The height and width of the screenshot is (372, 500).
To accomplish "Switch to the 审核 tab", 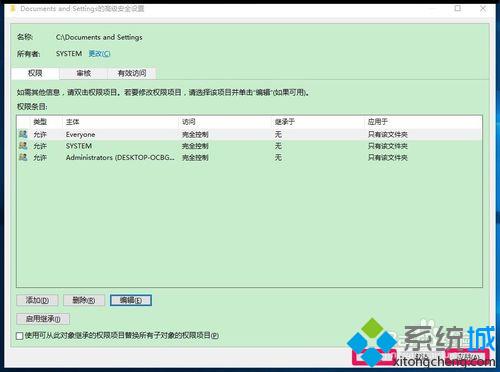I will [83, 73].
